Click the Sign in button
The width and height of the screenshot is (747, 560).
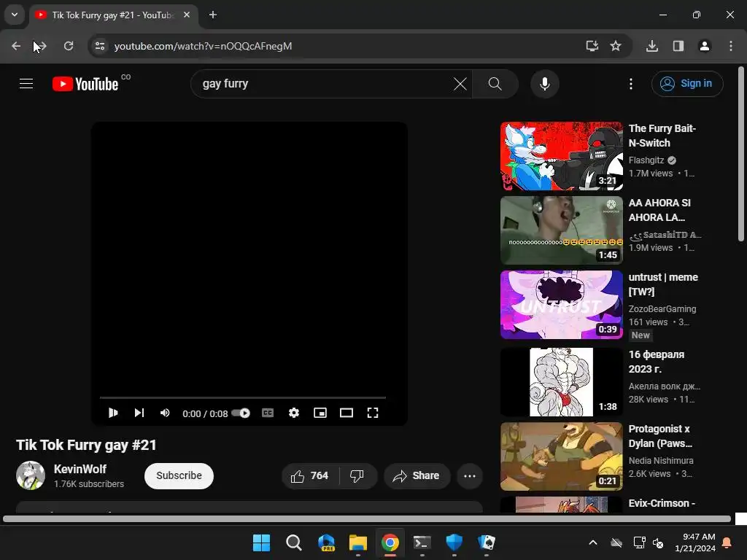[x=687, y=84]
